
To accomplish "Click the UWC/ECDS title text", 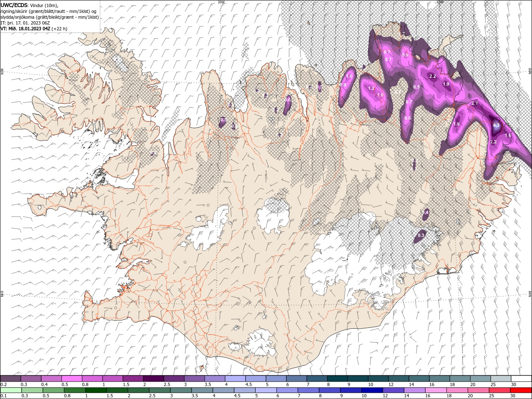I will pyautogui.click(x=14, y=5).
